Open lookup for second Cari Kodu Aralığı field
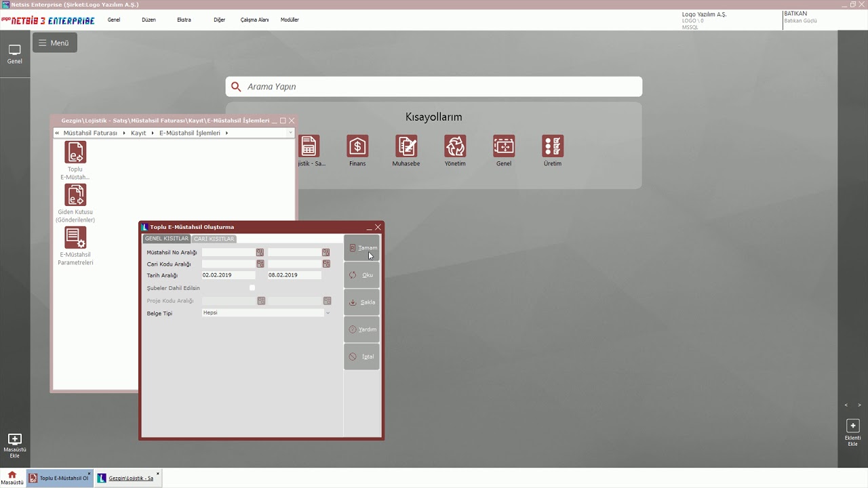Image resolution: width=868 pixels, height=488 pixels. (x=326, y=264)
